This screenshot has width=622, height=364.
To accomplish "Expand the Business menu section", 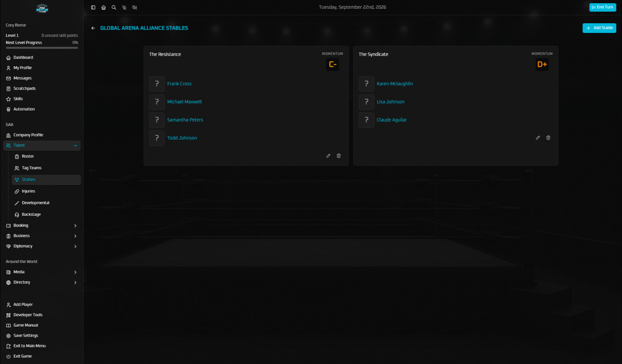I will pos(42,236).
